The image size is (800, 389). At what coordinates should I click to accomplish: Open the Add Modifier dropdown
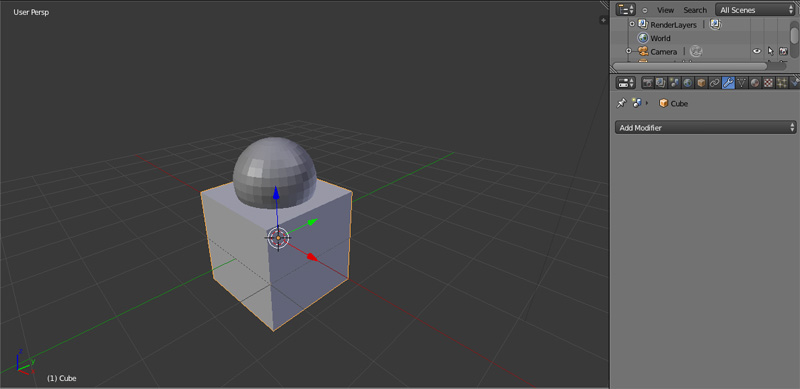pyautogui.click(x=705, y=128)
